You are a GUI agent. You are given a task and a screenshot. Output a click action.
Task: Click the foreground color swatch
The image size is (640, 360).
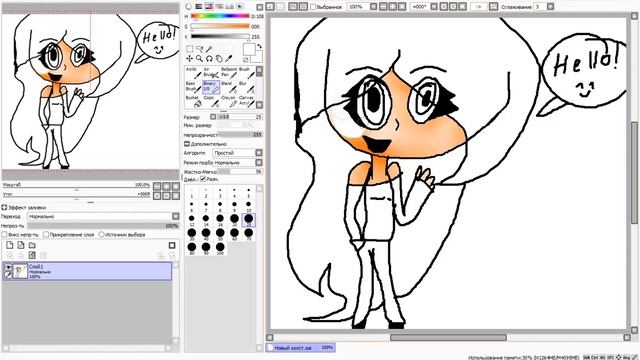(x=249, y=49)
